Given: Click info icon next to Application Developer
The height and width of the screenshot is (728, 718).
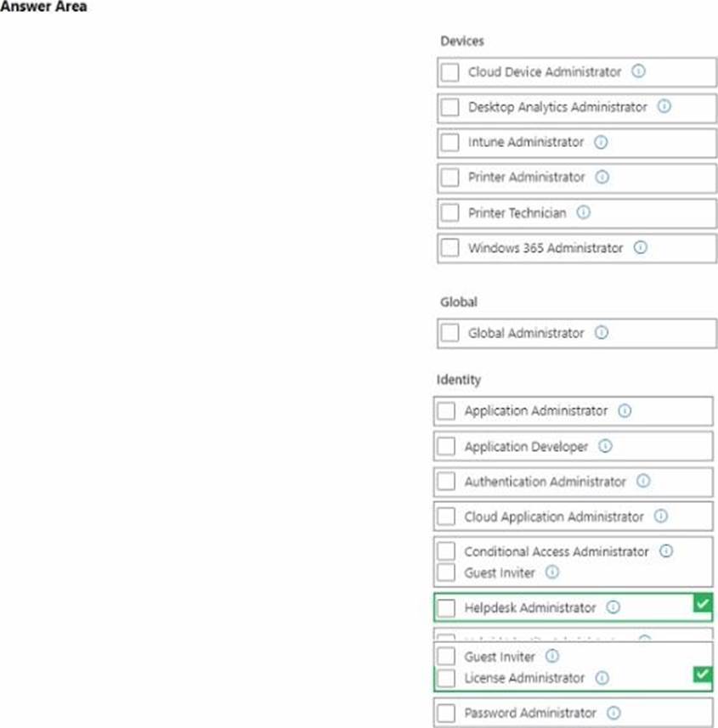Looking at the screenshot, I should coord(606,446).
